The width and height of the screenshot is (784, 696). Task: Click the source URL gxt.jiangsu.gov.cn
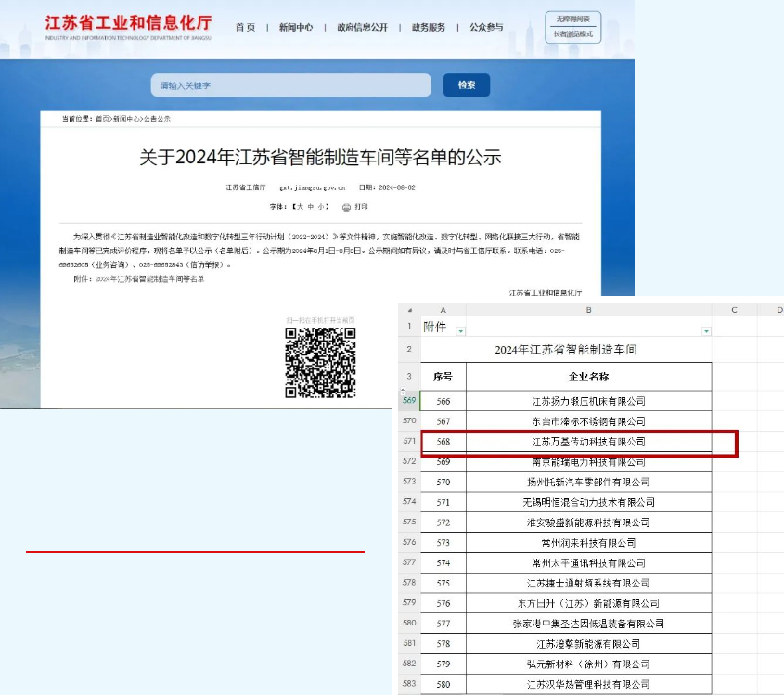[x=313, y=187]
